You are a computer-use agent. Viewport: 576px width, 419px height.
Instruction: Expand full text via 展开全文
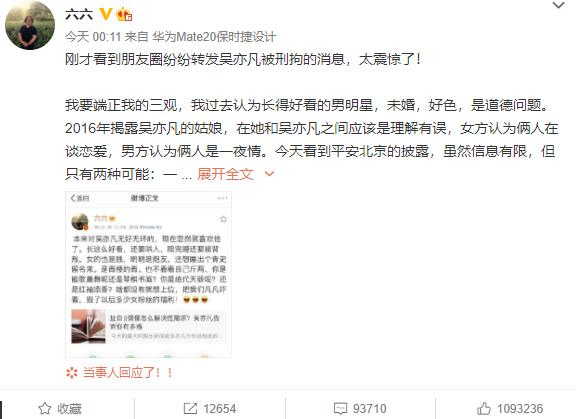click(x=225, y=174)
